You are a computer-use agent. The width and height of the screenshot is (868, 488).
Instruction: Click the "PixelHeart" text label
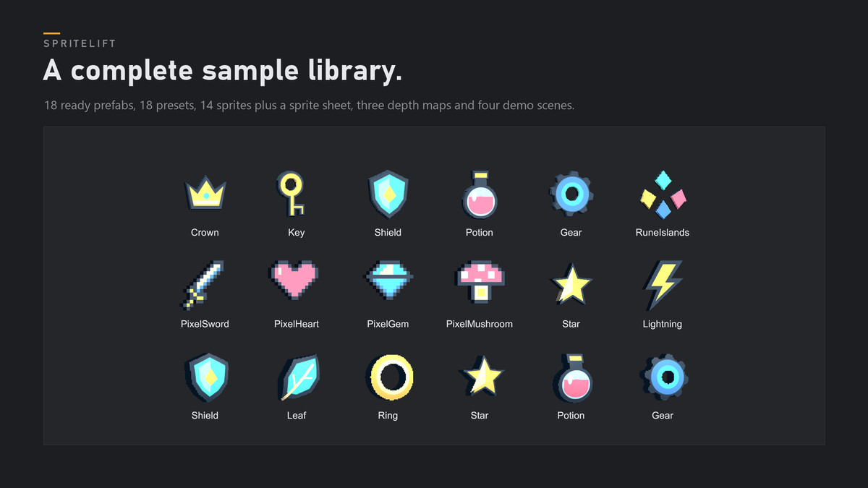pyautogui.click(x=297, y=324)
